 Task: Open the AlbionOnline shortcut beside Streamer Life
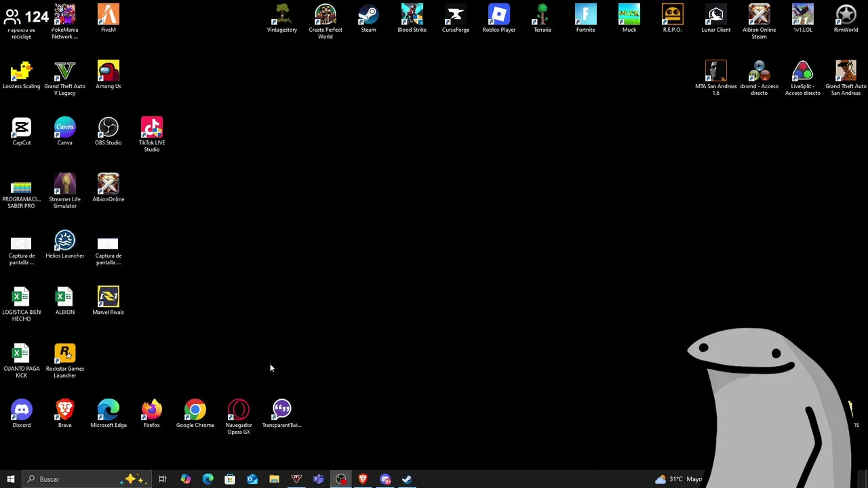(108, 188)
